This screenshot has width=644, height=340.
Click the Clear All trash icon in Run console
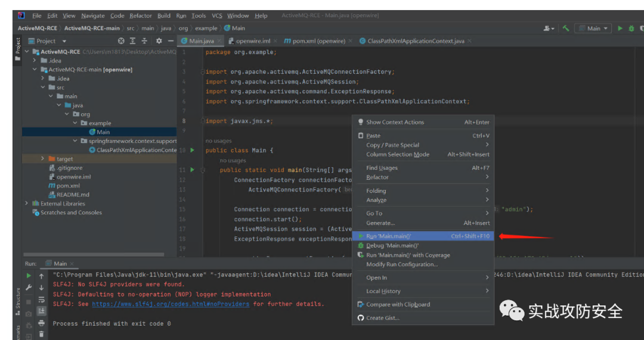[x=42, y=334]
